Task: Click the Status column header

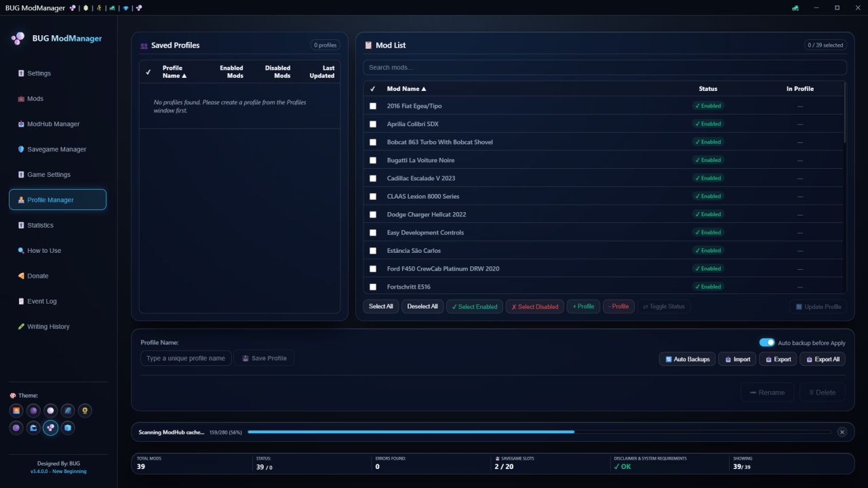Action: [708, 89]
